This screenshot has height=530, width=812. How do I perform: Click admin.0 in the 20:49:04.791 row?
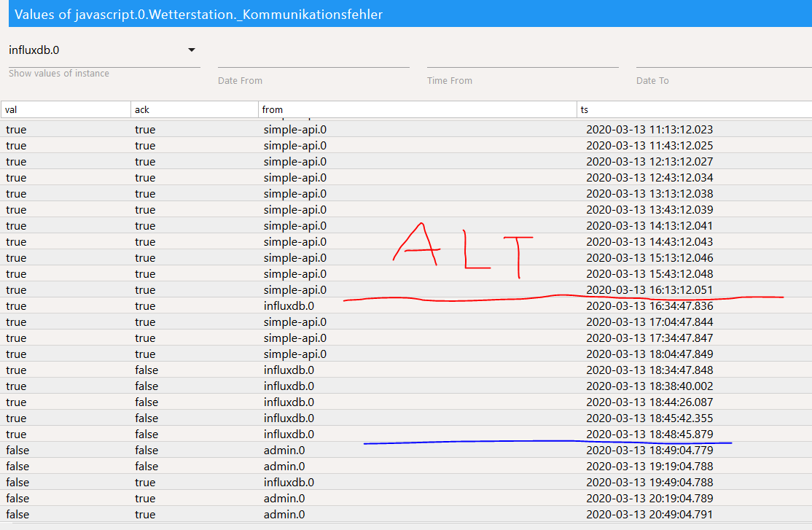click(284, 515)
